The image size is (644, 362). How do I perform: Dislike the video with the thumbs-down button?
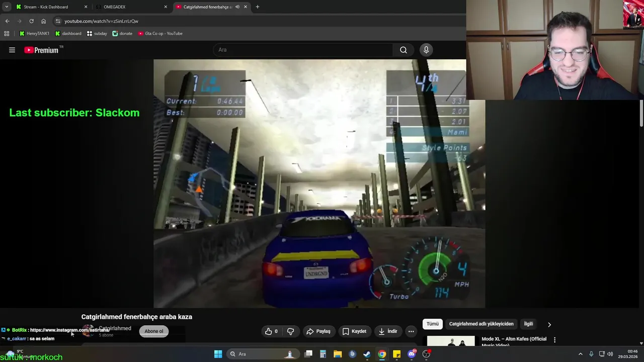pyautogui.click(x=290, y=331)
